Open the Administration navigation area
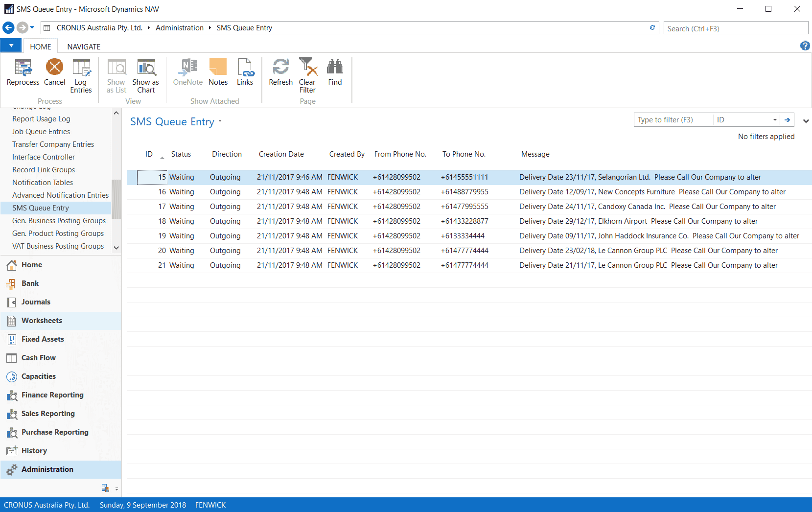 61,469
